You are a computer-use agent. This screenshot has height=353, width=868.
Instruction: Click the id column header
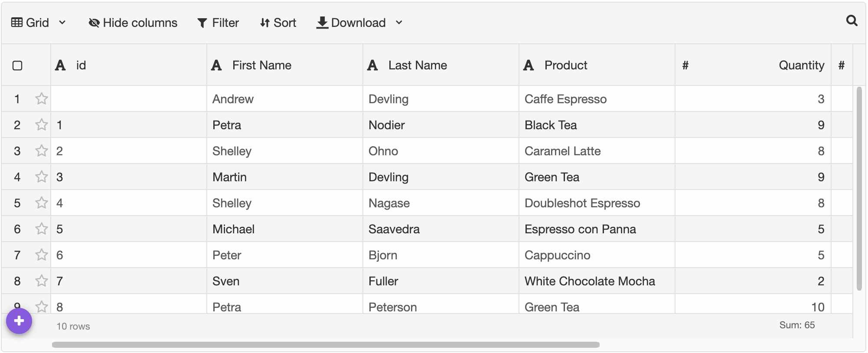129,65
